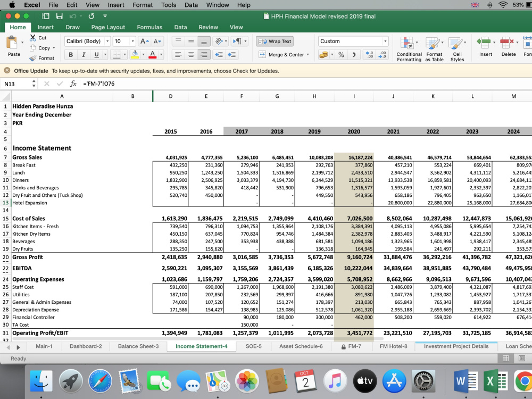Toggle Italic formatting button
This screenshot has width=532, height=399.
84,55
